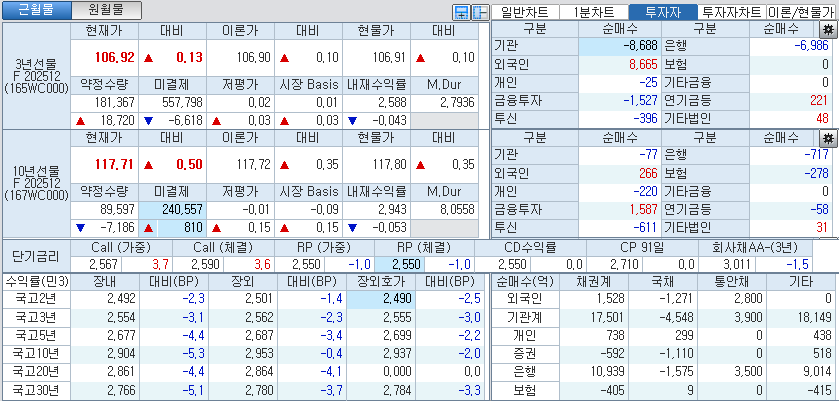Viewport: 839px width, 401px height.
Task: Select the 10년선물 F 202512 contract label
Action: (x=36, y=184)
